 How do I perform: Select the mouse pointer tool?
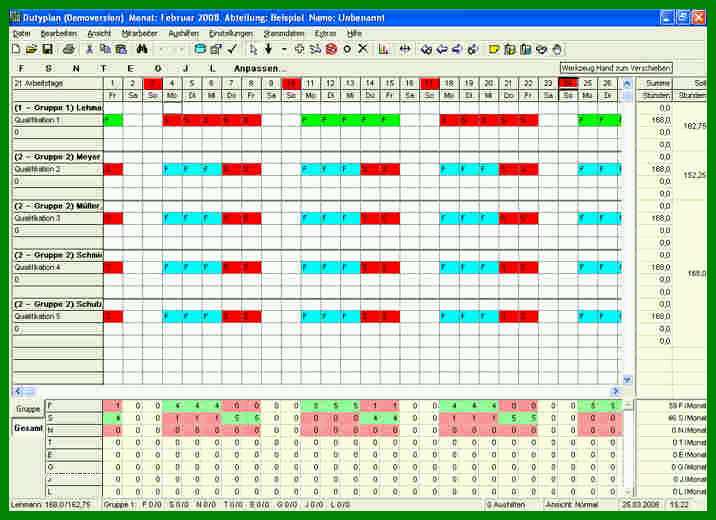(x=254, y=49)
